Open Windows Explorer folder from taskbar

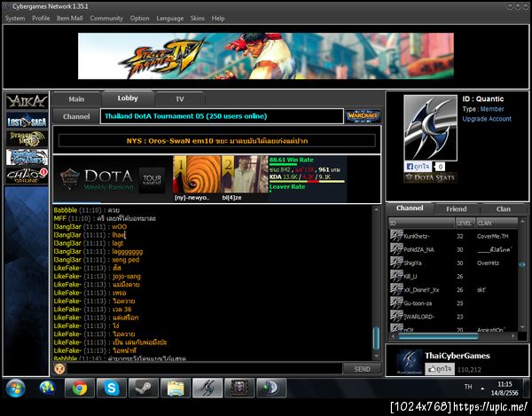pyautogui.click(x=176, y=389)
